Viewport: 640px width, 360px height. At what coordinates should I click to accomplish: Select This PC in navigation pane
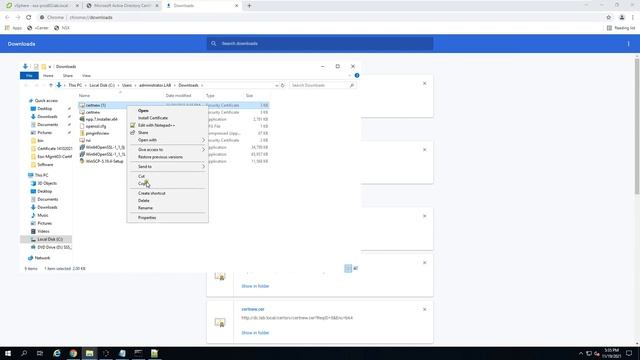[41, 176]
